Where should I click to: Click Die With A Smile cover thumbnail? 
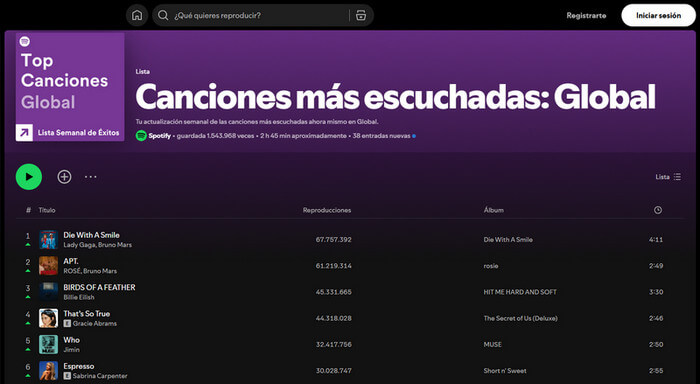click(x=48, y=240)
